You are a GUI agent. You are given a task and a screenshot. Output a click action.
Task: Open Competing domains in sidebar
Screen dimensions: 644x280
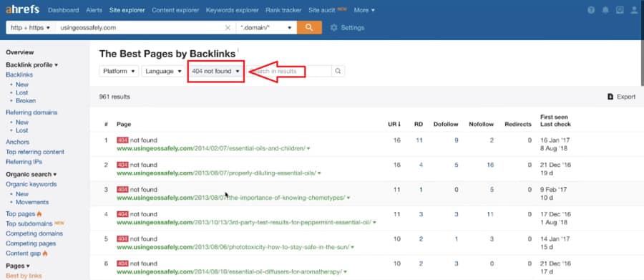[34, 233]
